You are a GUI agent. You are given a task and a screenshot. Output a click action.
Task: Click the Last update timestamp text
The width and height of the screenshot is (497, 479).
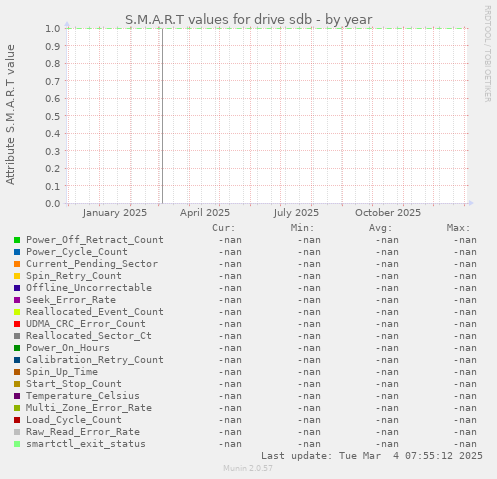coord(372,456)
